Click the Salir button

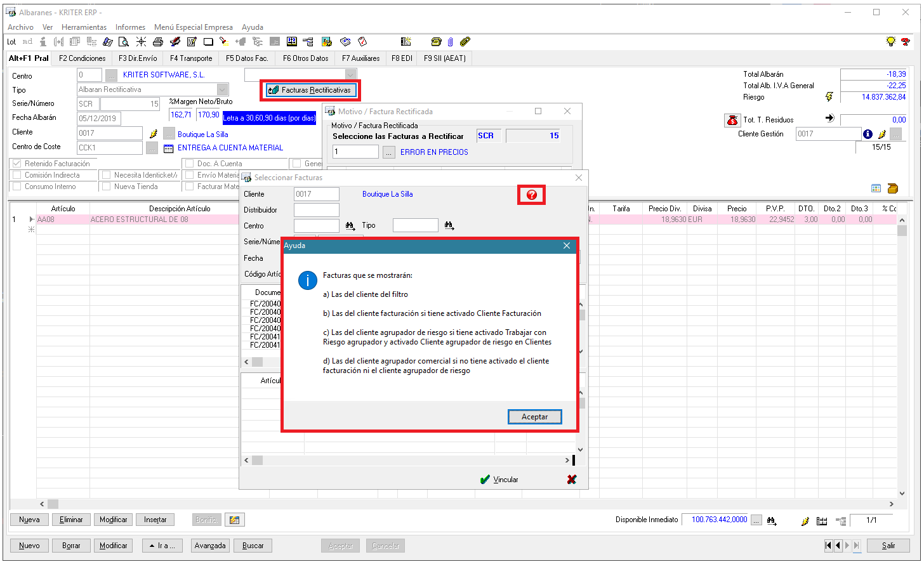(x=888, y=546)
